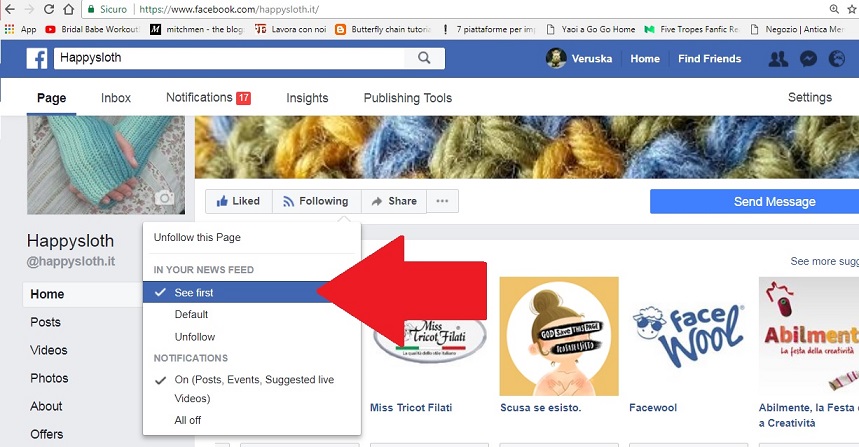The height and width of the screenshot is (447, 859).
Task: Click the Happysloth search field
Action: tap(229, 58)
